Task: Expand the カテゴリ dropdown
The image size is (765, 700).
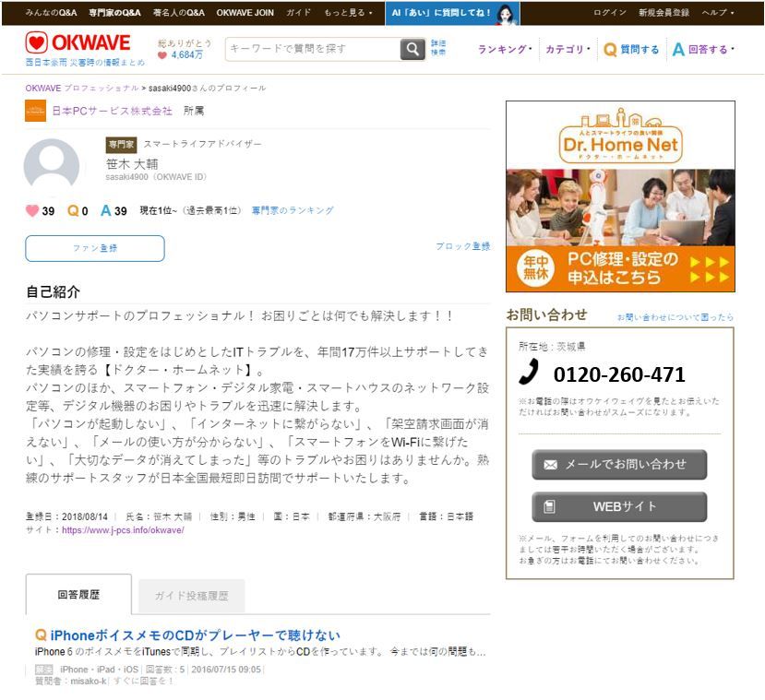Action: [568, 49]
